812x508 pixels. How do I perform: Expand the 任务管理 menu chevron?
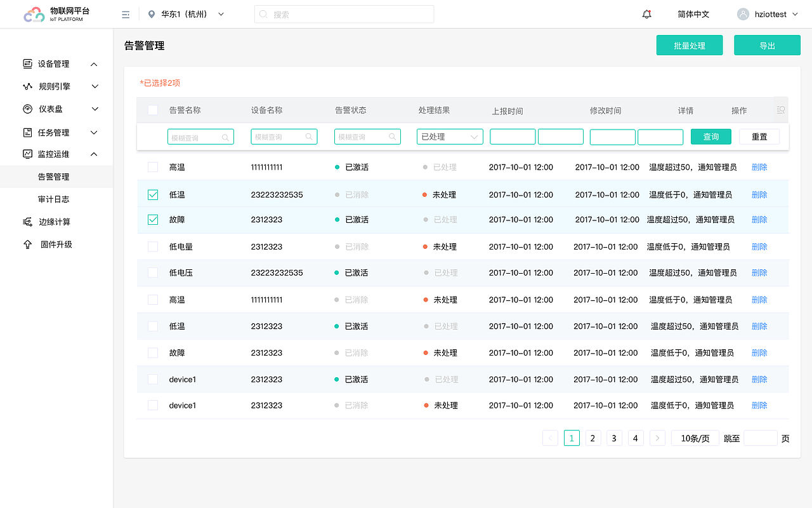click(x=94, y=132)
